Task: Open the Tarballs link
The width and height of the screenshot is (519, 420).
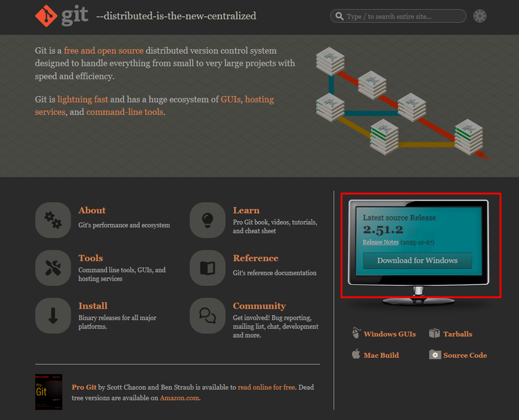Action: tap(458, 334)
